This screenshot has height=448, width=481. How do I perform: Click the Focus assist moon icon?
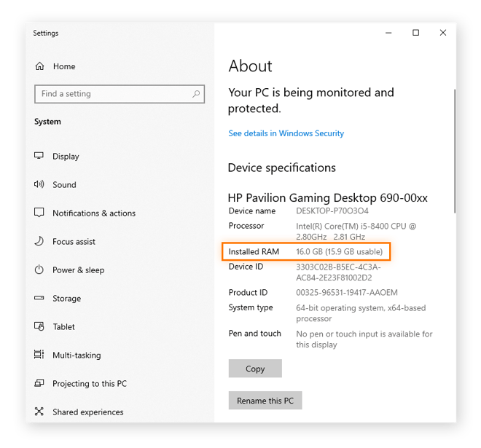(39, 241)
